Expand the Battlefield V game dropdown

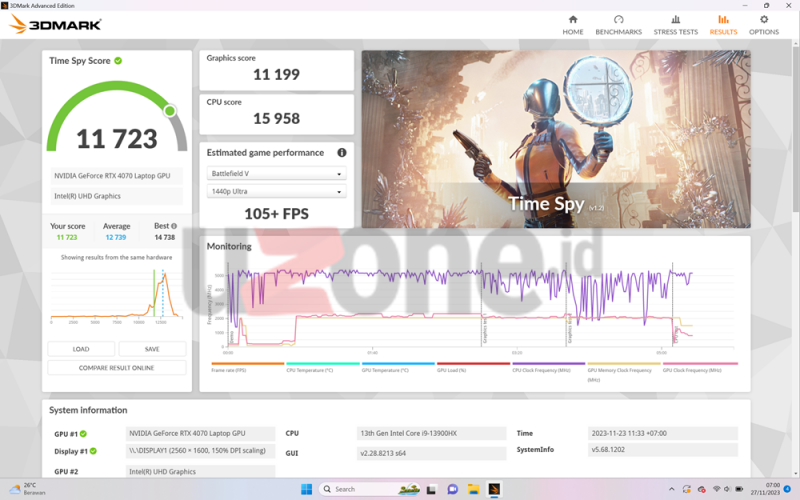276,173
